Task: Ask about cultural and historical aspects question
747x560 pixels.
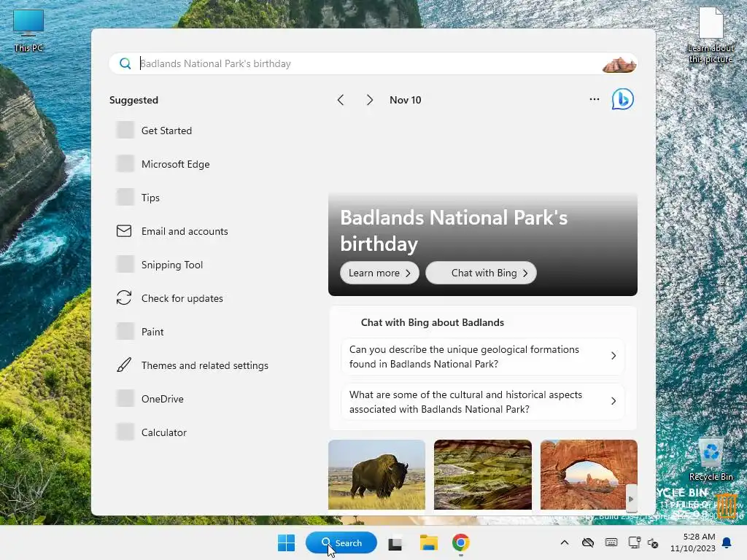Action: (x=483, y=402)
